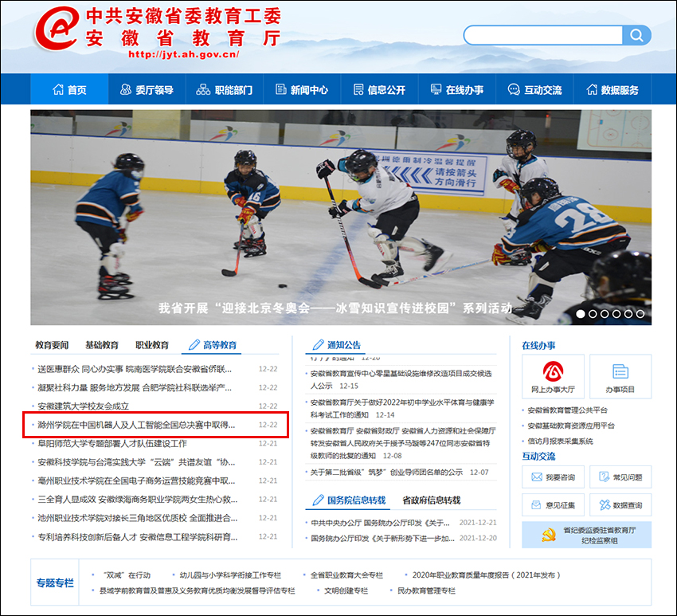Click the 互动交流 sidebar section heading
Viewport: 677px width, 616px height.
pos(538,456)
